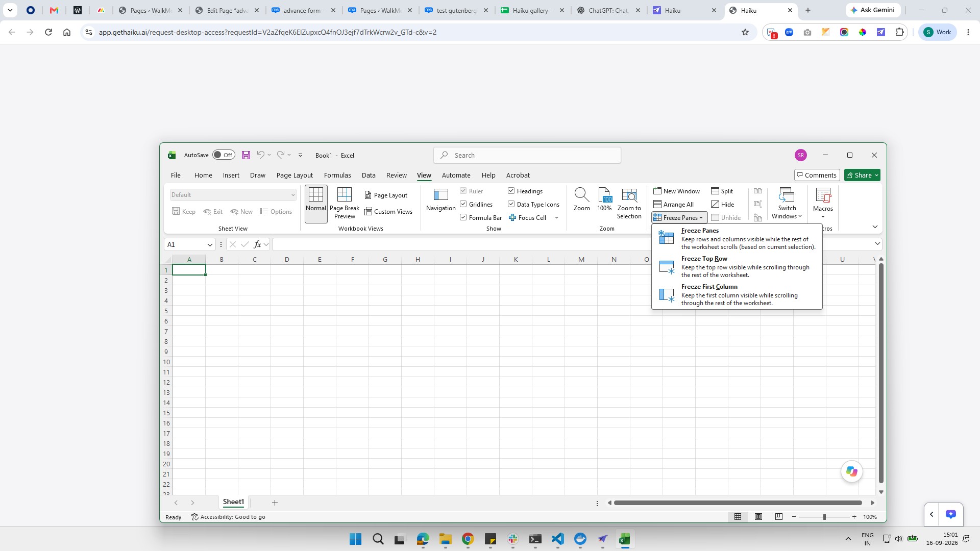Viewport: 980px width, 551px height.
Task: Expand the Focus Cell options arrow
Action: 556,218
